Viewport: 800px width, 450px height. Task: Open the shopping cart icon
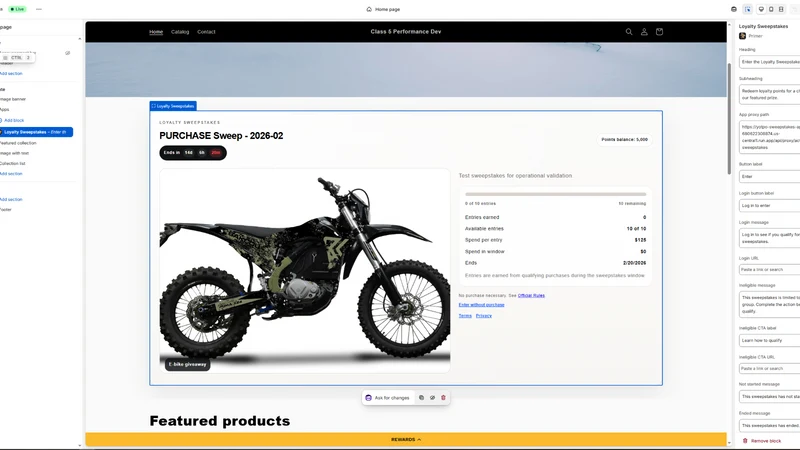tap(659, 32)
